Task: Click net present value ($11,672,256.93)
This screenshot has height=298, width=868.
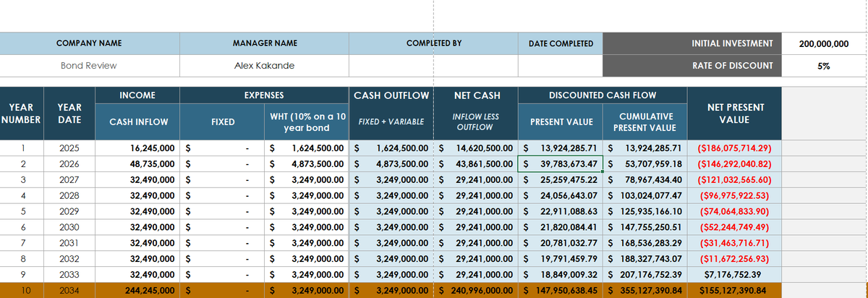Action: 734,258
